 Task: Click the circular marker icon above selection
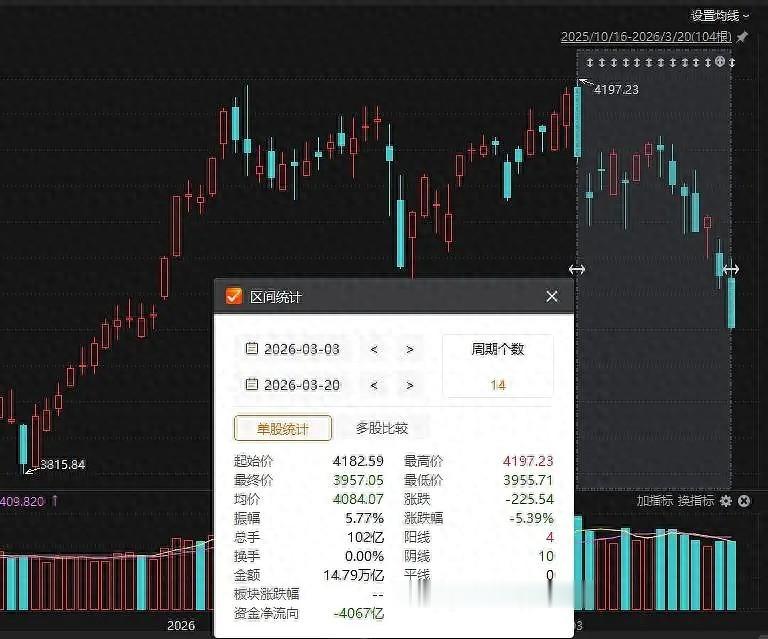click(x=720, y=62)
